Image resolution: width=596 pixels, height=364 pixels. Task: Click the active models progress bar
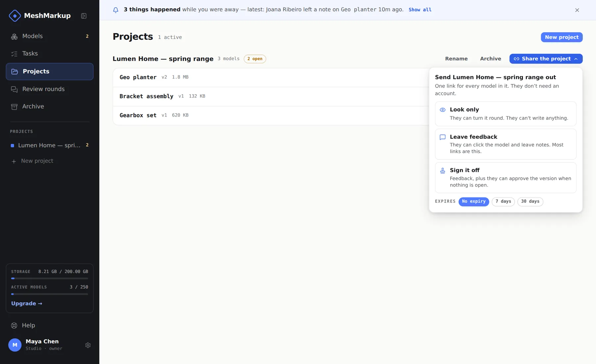pyautogui.click(x=50, y=294)
